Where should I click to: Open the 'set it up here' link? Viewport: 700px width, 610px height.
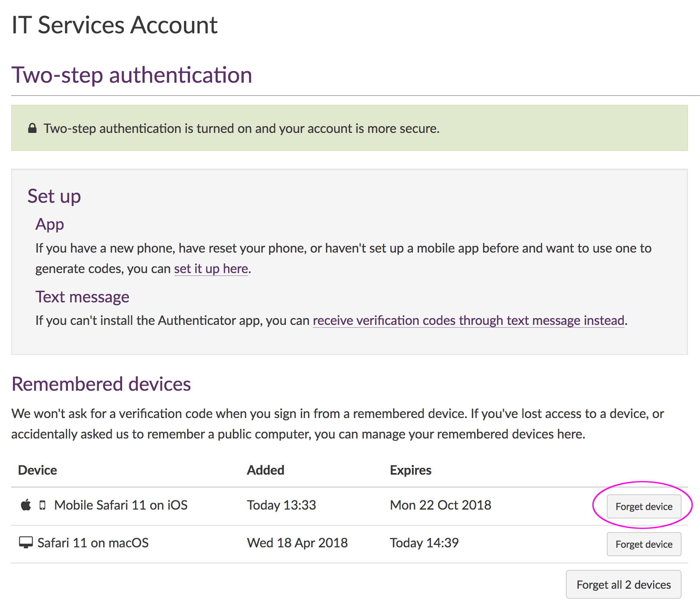click(x=211, y=269)
